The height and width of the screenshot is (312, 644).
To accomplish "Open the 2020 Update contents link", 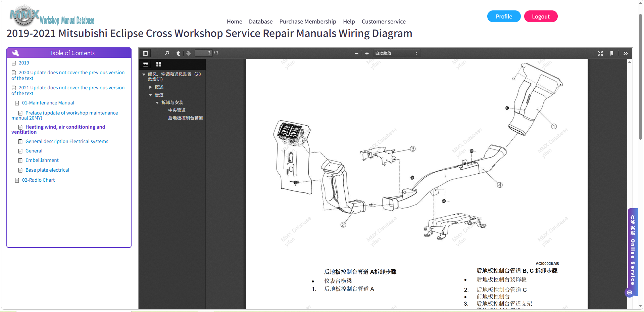I will point(68,75).
